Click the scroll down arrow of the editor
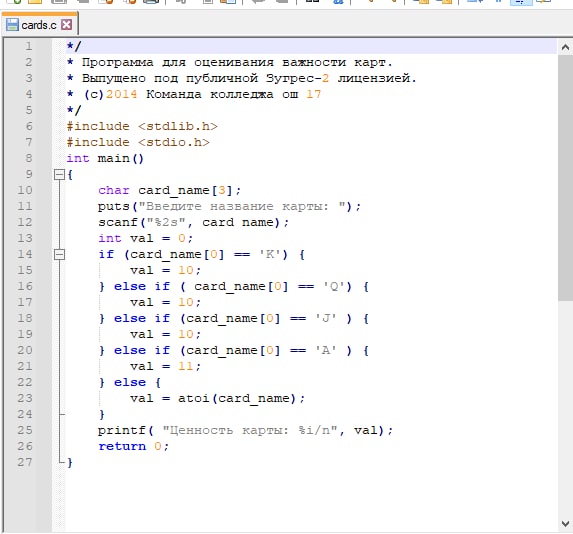The image size is (573, 534). coord(565,523)
